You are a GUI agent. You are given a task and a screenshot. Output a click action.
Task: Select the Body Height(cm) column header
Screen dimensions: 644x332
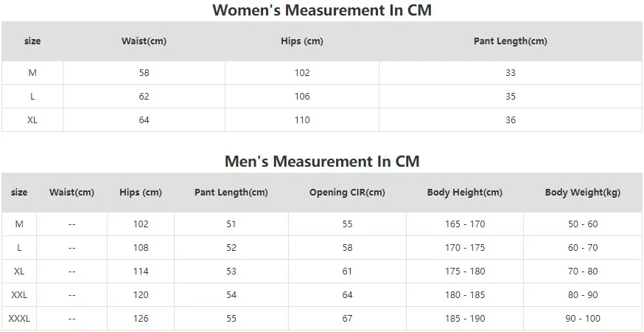point(464,193)
